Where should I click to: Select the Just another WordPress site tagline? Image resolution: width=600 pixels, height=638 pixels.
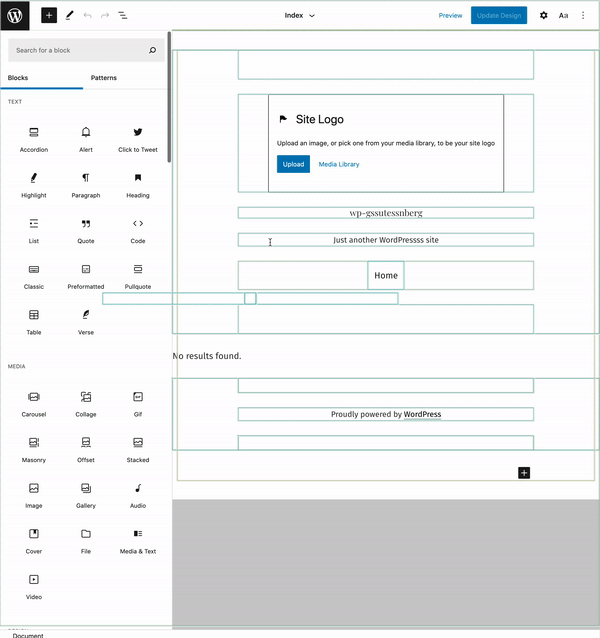click(386, 240)
